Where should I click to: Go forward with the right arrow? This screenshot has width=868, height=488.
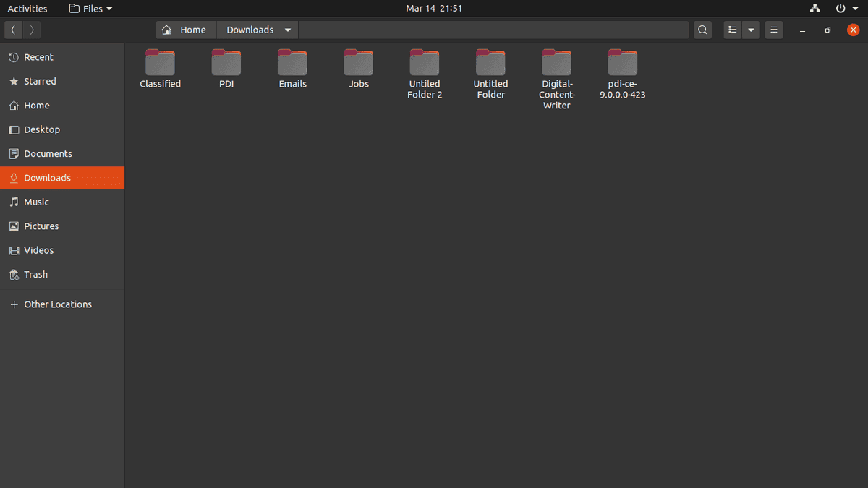(32, 30)
